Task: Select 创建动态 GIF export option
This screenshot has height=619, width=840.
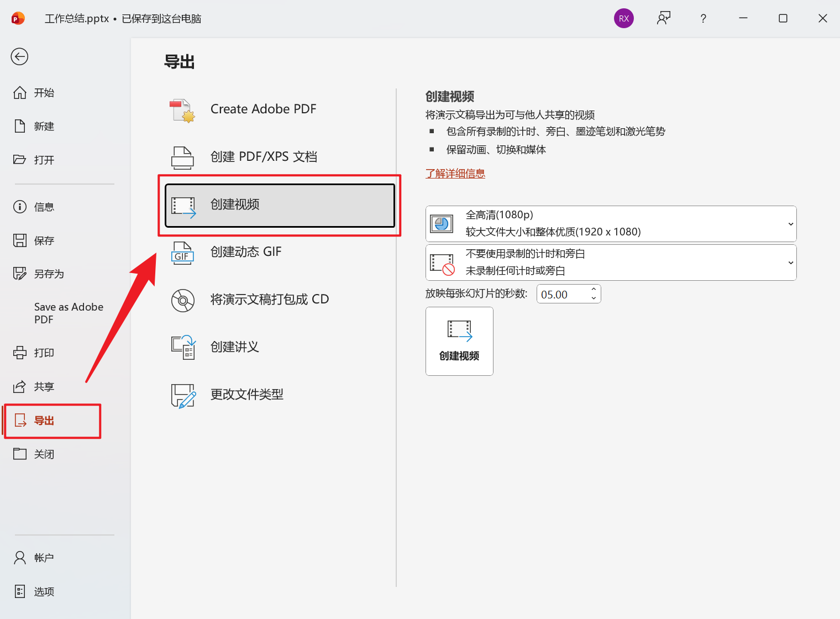Action: click(246, 251)
